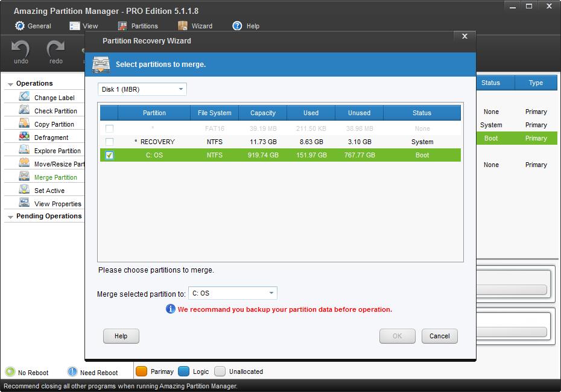Close the Partition Recovery Wizard dialog
Viewport: 561px width, 392px height.
click(x=464, y=36)
